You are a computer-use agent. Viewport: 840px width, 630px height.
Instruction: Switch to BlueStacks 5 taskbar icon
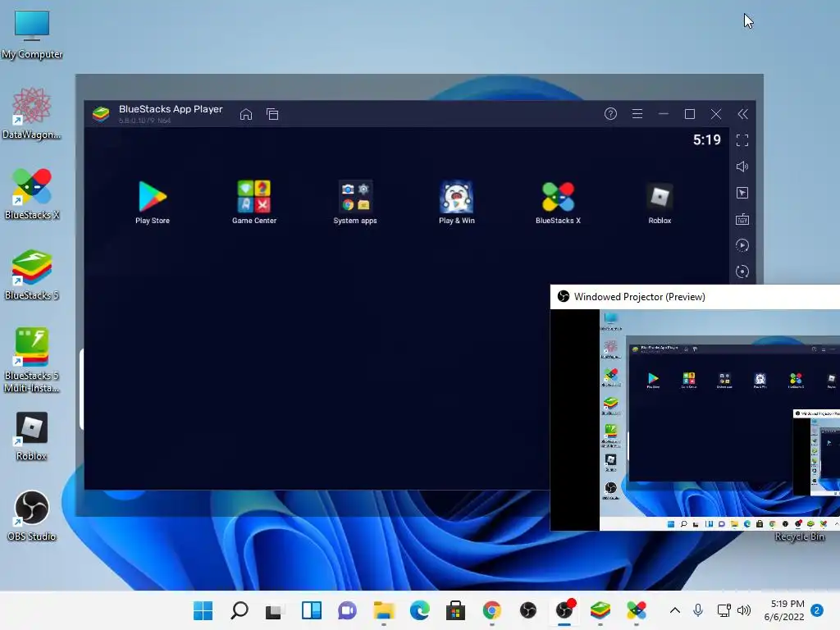[600, 610]
